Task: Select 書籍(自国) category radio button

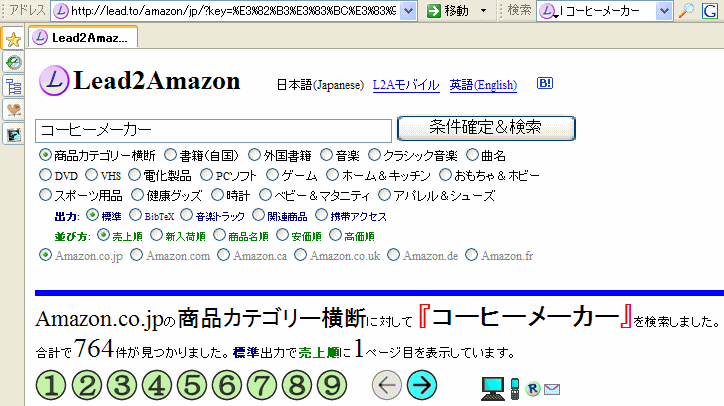Action: [x=170, y=154]
